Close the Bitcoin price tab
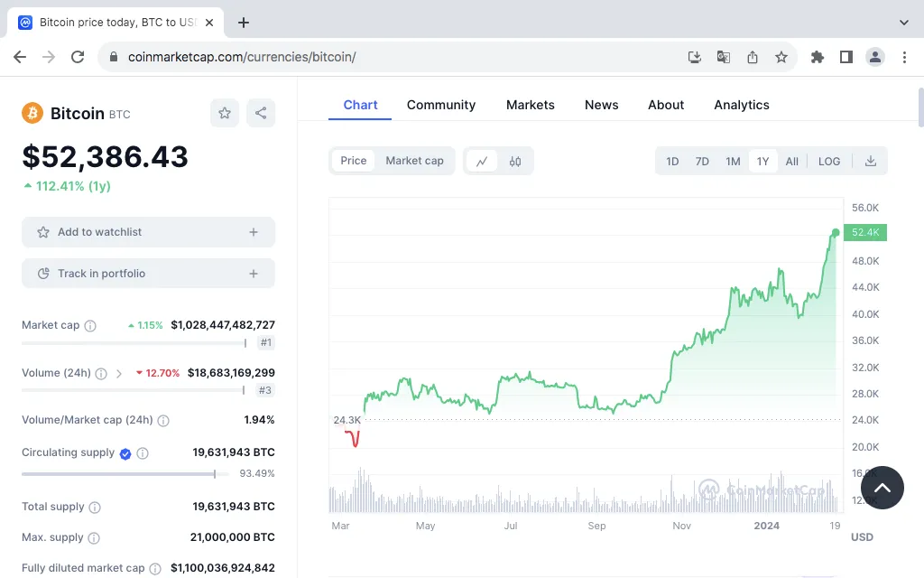 pos(209,23)
